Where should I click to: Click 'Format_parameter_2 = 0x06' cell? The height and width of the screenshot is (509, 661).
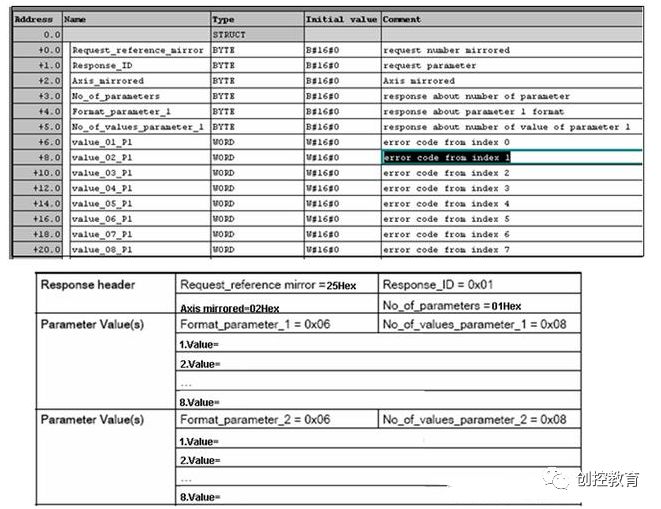(277, 419)
